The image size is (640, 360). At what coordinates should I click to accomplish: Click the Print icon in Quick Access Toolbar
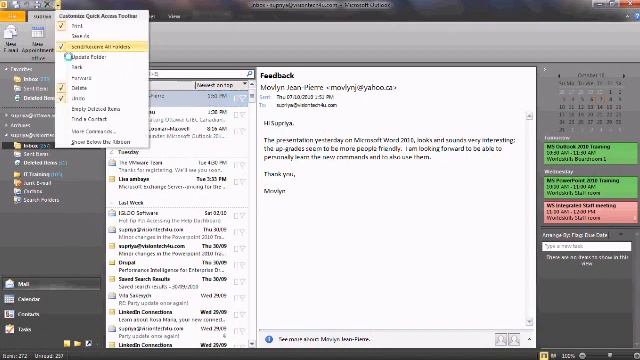click(x=37, y=4)
